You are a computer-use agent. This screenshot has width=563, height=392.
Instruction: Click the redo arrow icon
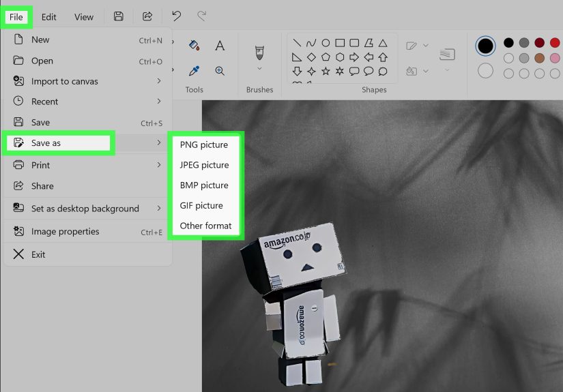point(202,16)
